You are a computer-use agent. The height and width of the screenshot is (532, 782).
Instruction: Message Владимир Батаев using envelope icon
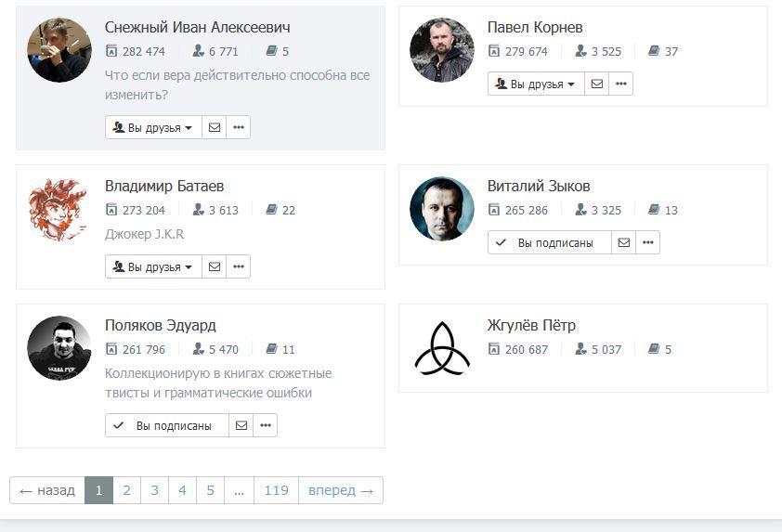point(215,266)
